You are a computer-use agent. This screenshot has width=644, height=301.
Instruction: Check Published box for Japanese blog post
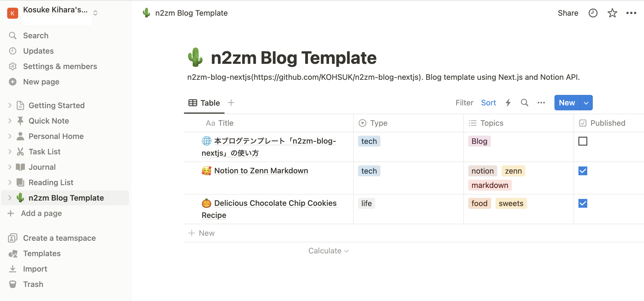click(x=583, y=141)
